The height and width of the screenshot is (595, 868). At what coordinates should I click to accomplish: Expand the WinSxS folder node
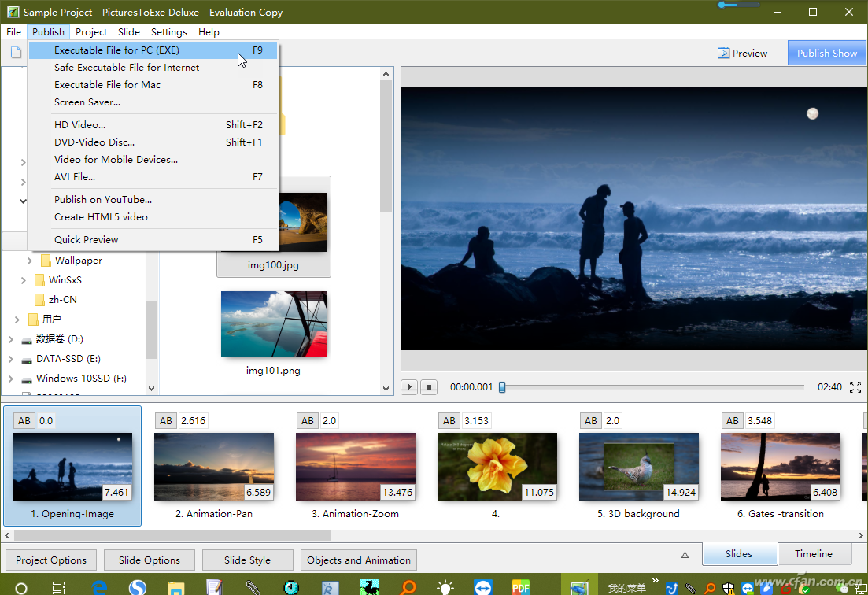(23, 280)
